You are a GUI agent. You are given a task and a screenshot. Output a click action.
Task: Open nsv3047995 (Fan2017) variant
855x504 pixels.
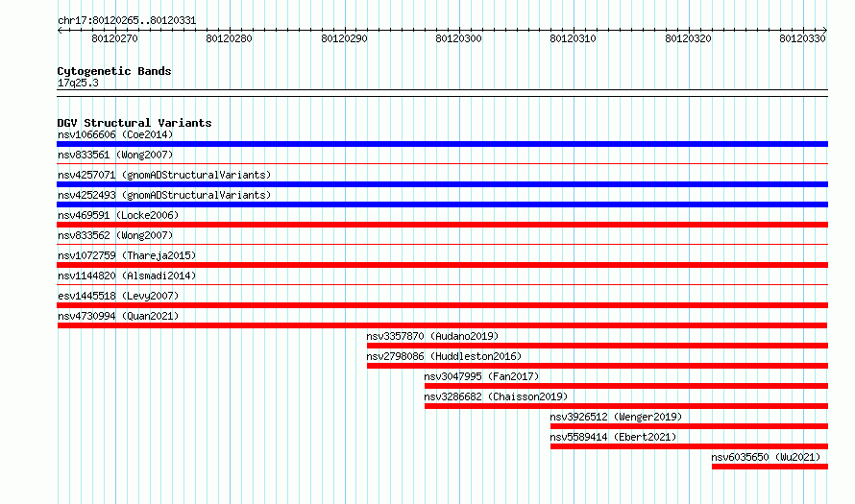(481, 376)
